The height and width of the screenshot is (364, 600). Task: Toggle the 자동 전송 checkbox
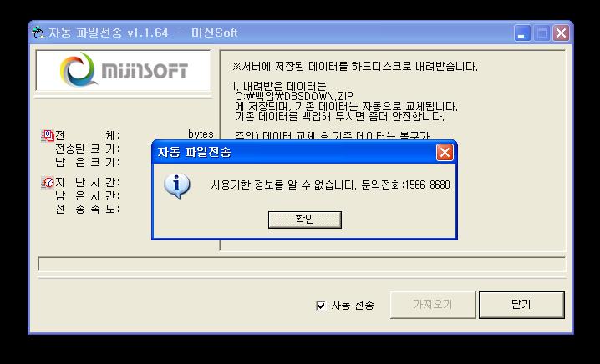pos(321,305)
